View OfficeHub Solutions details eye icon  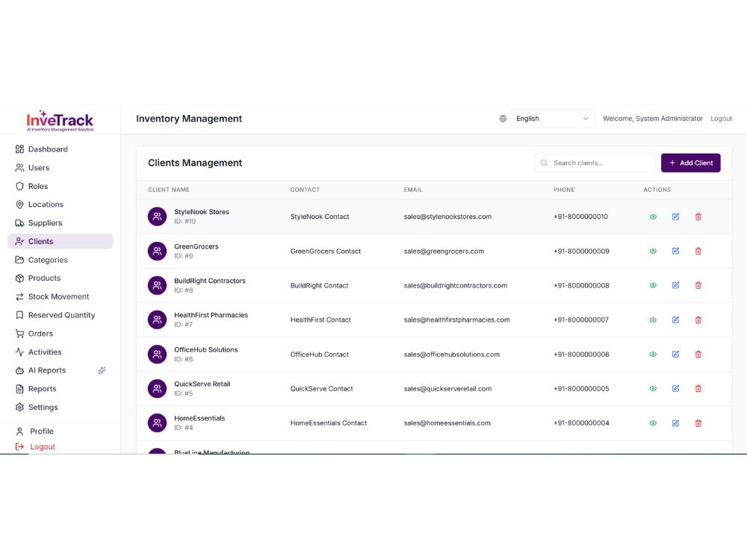coord(653,354)
